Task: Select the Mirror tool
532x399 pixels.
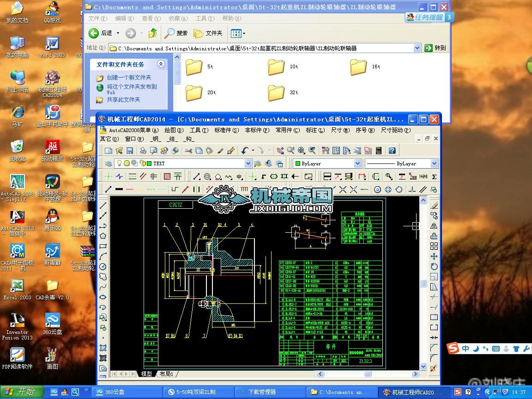Action: pos(434,226)
